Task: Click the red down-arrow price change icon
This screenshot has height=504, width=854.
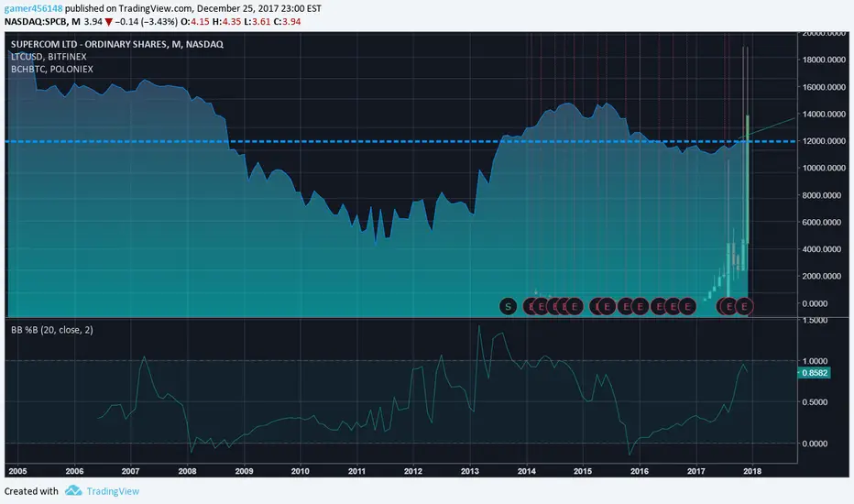Action: [x=108, y=22]
